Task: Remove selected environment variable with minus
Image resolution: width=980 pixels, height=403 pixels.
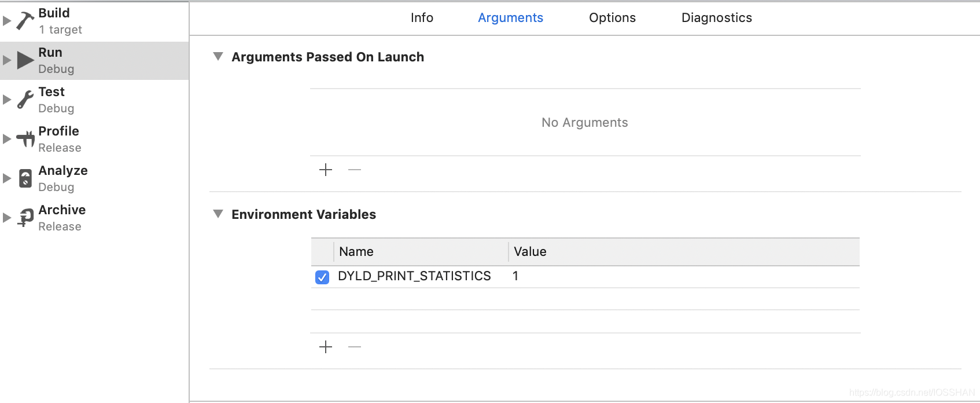Action: tap(355, 347)
